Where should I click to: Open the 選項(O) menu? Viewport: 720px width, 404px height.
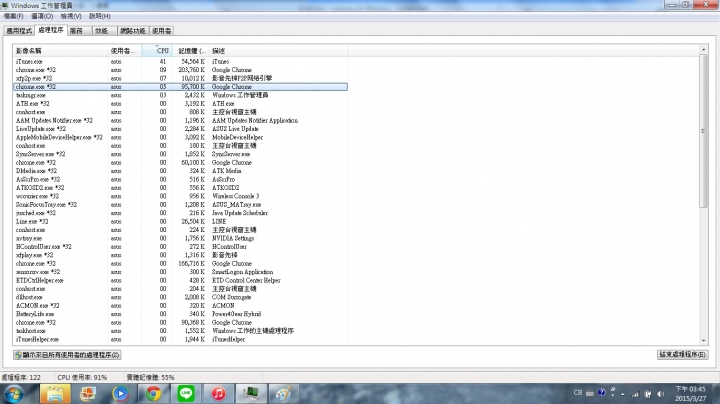point(42,16)
